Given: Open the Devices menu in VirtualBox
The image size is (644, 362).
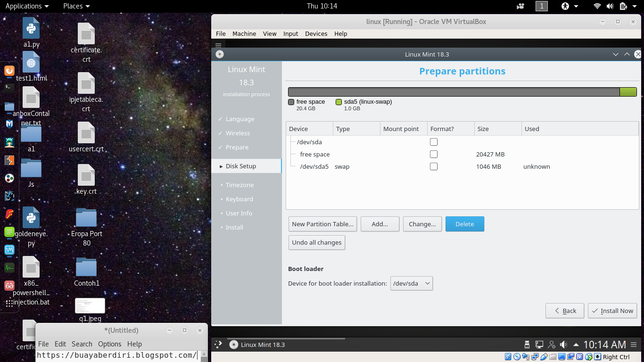Looking at the screenshot, I should [316, 33].
